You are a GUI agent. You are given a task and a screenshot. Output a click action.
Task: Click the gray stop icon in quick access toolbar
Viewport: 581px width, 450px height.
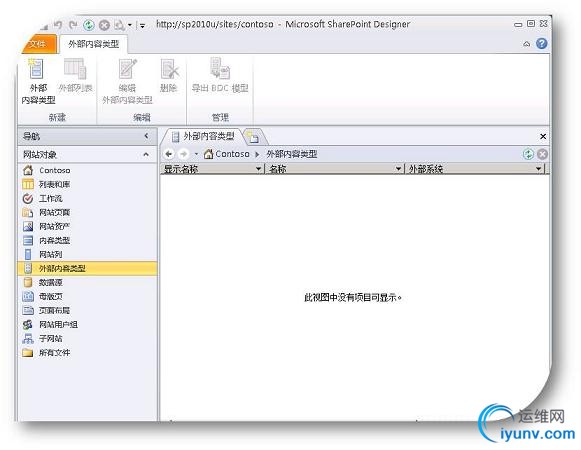pos(104,25)
